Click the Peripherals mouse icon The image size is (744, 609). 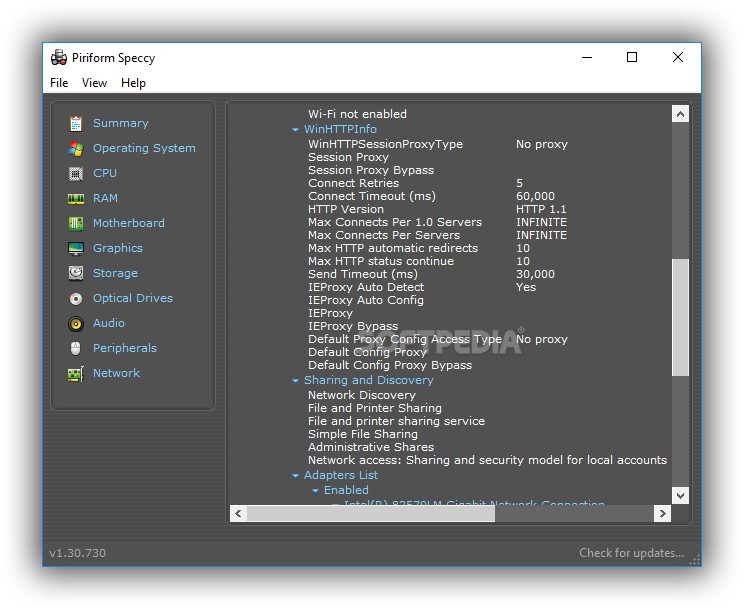click(x=76, y=348)
